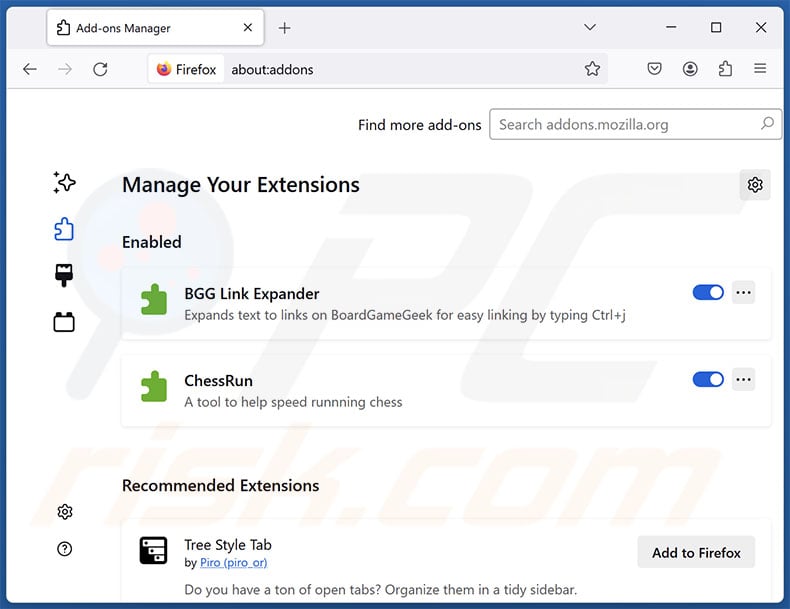Open a new tab with plus button
The height and width of the screenshot is (609, 790).
coord(285,28)
